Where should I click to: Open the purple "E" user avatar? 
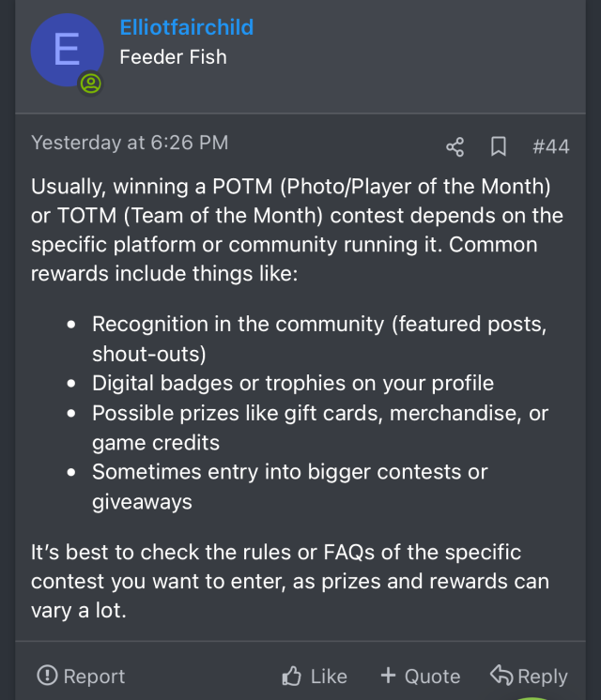[67, 50]
